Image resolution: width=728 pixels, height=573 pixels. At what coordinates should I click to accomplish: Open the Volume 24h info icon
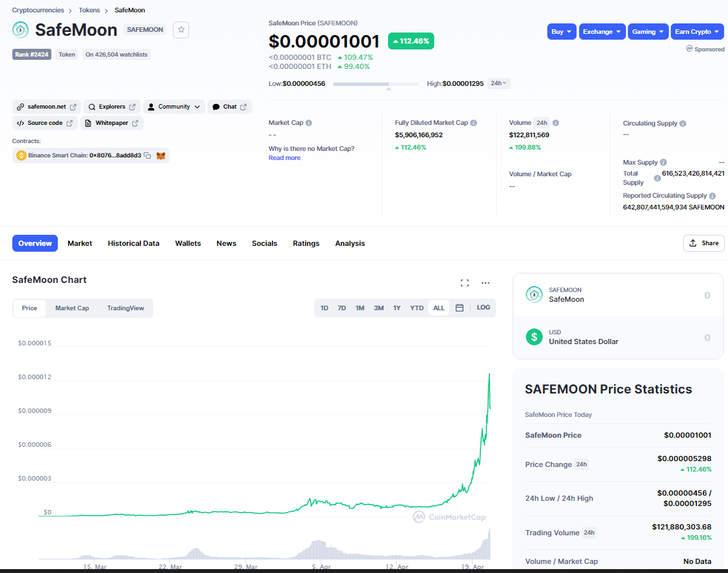556,123
